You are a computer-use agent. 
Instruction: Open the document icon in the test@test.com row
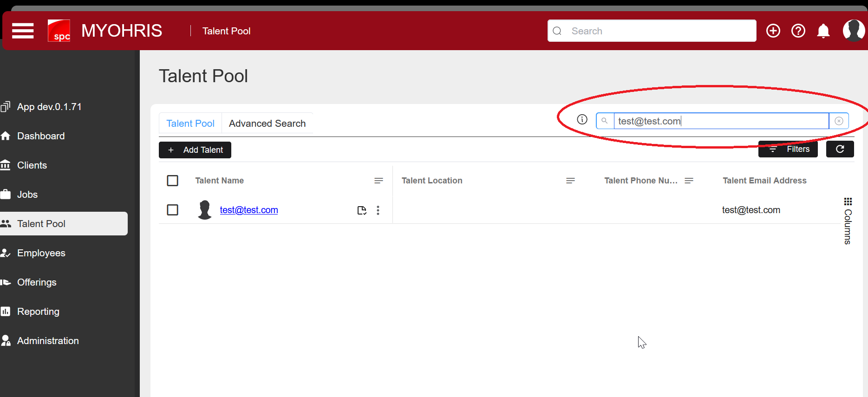[362, 210]
